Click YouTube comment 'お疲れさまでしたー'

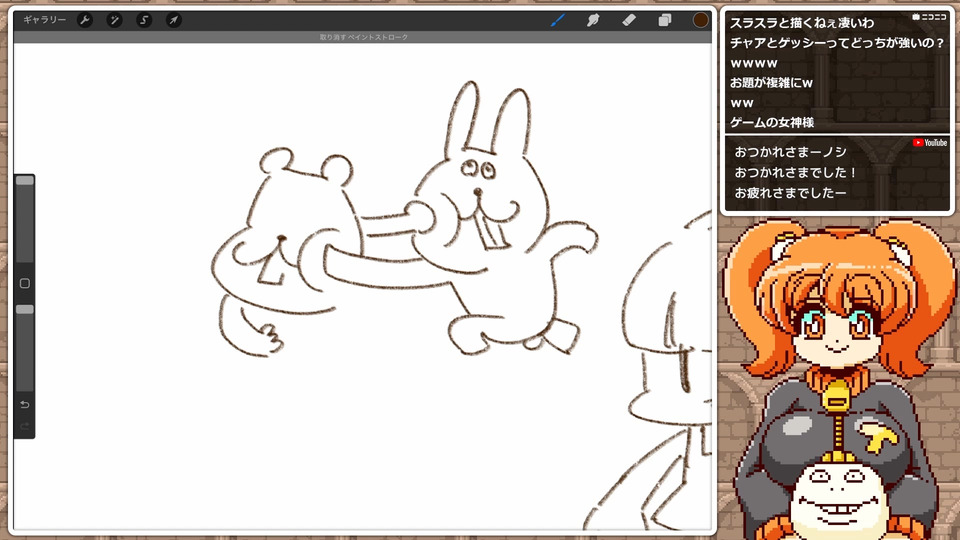tap(790, 193)
